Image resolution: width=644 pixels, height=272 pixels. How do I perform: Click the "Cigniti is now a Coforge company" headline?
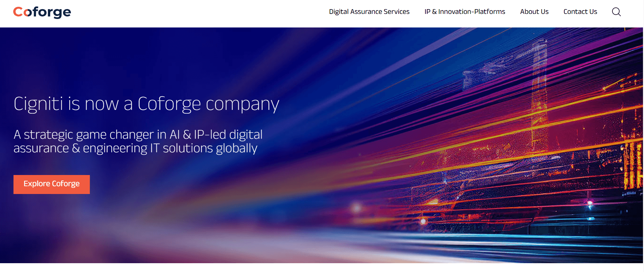[146, 104]
